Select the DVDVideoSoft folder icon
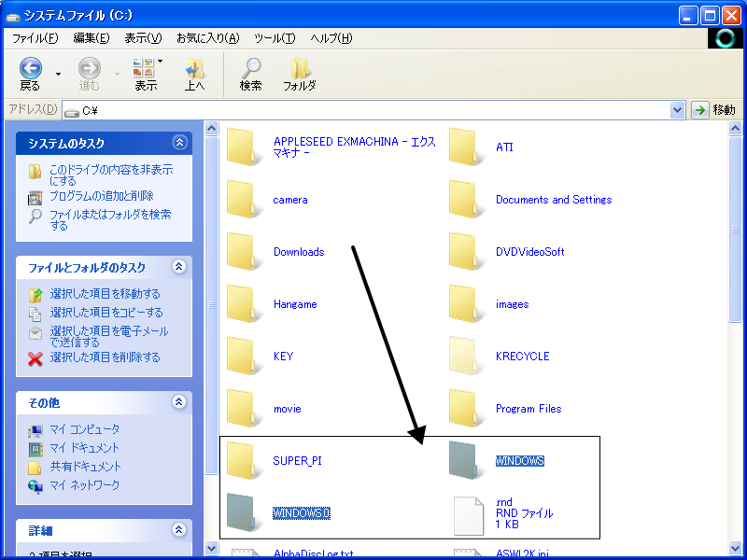 467,252
